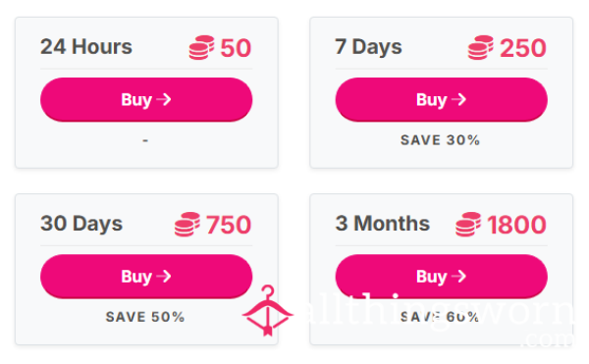Viewport: 589px width, 364px height.
Task: Click the coin stack icon beside 50
Action: click(x=201, y=48)
